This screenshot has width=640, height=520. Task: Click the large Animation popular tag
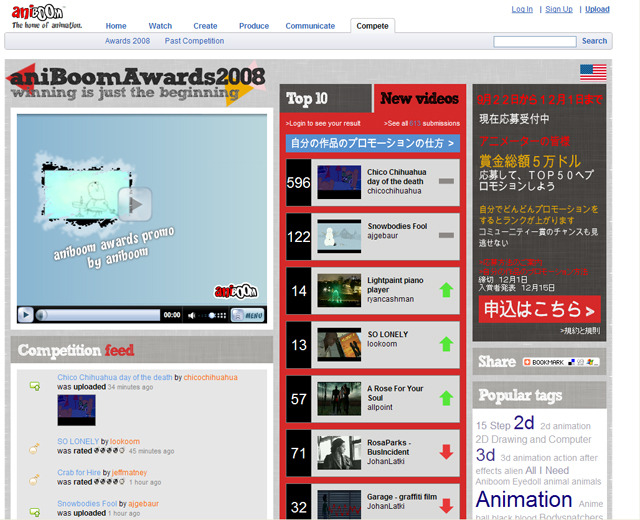pyautogui.click(x=524, y=499)
